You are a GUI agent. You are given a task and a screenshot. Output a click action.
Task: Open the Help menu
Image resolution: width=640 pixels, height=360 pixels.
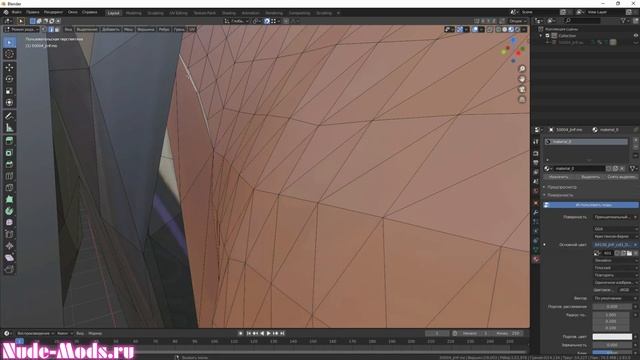coord(89,12)
